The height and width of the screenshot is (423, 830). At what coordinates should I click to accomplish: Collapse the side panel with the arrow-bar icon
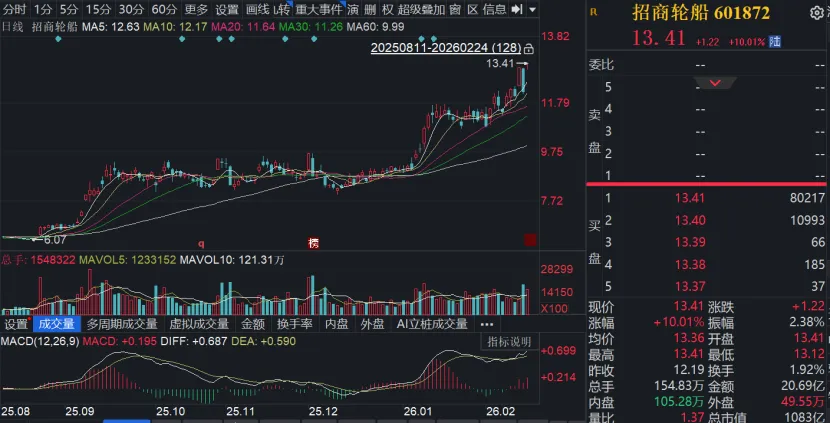pyautogui.click(x=518, y=9)
